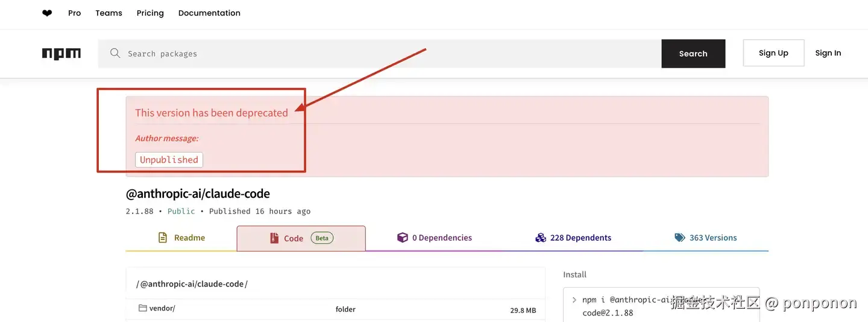Open the npm logo home link
Viewport: 868px width, 322px height.
coord(61,54)
